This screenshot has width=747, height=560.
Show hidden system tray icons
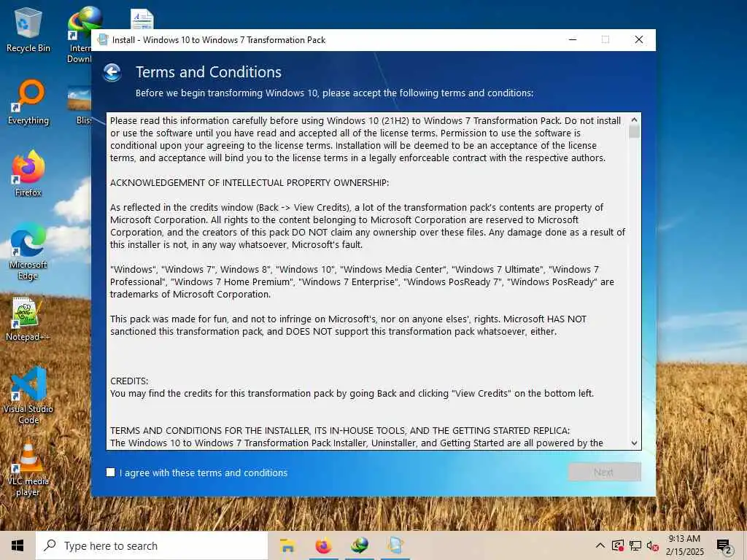[x=600, y=545]
